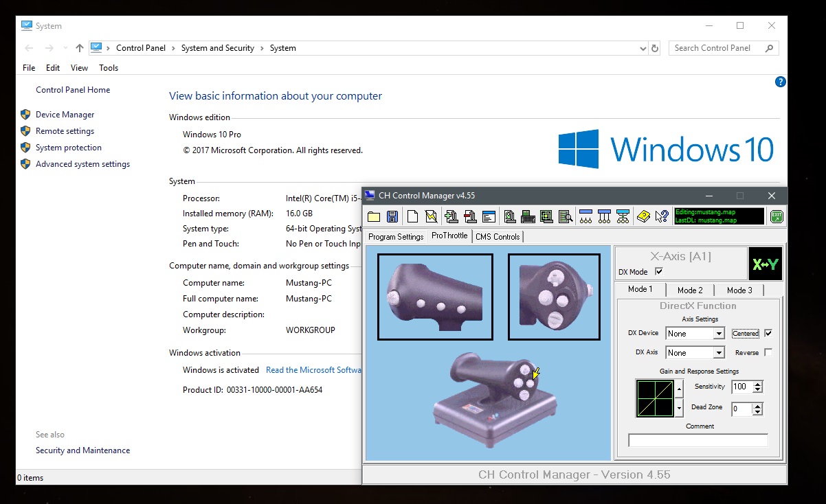Open the Edit menu in System window

click(53, 68)
